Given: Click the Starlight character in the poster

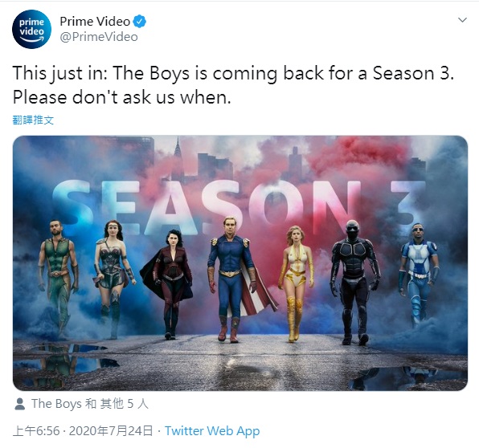Looking at the screenshot, I should (x=296, y=284).
